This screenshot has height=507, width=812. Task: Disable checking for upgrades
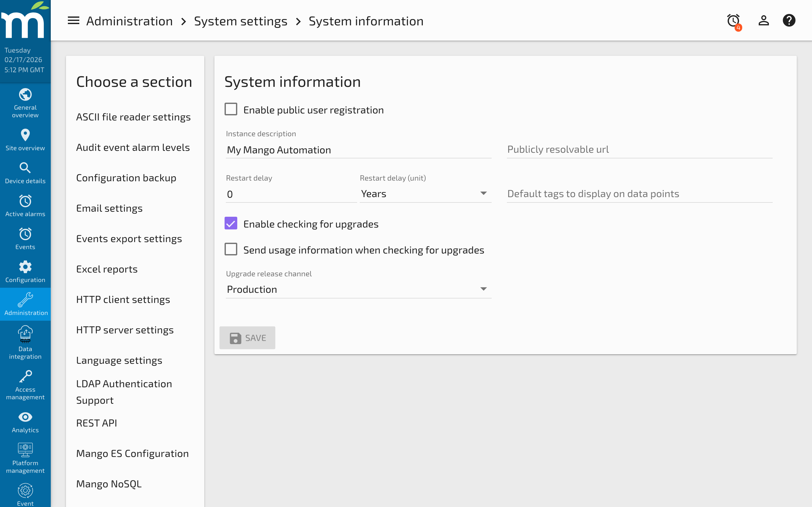tap(231, 223)
